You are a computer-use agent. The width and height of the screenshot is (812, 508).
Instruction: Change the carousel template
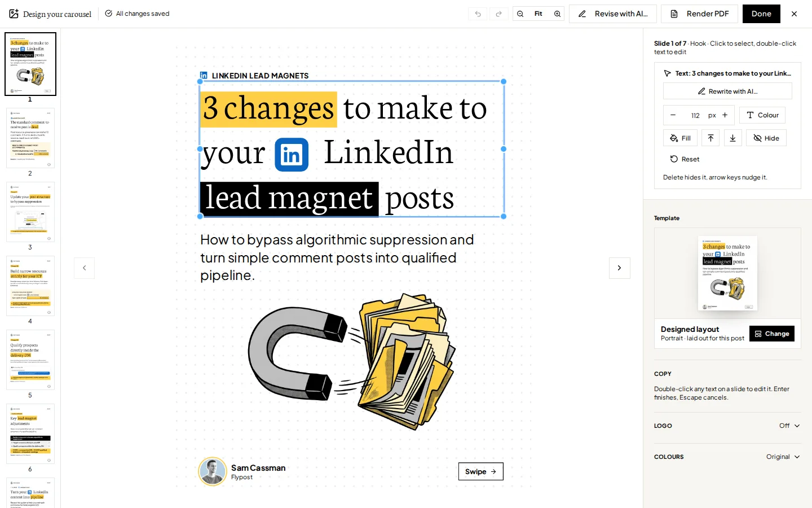[772, 334]
